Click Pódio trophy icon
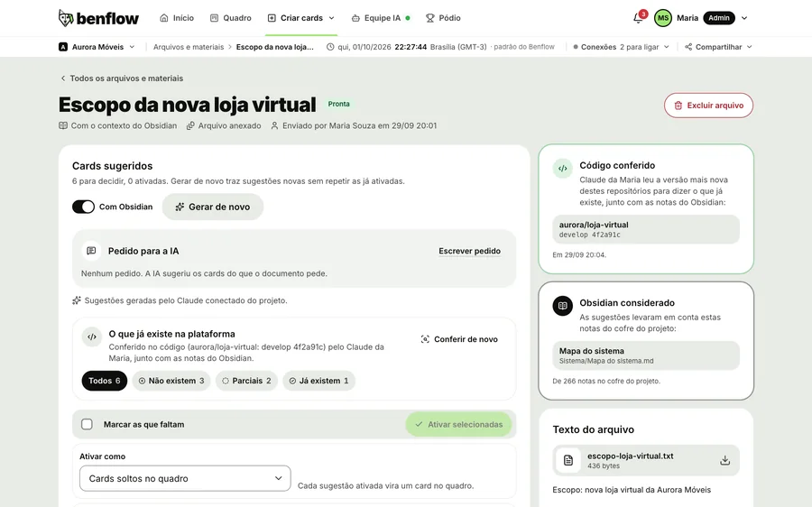The image size is (812, 507). click(x=429, y=18)
